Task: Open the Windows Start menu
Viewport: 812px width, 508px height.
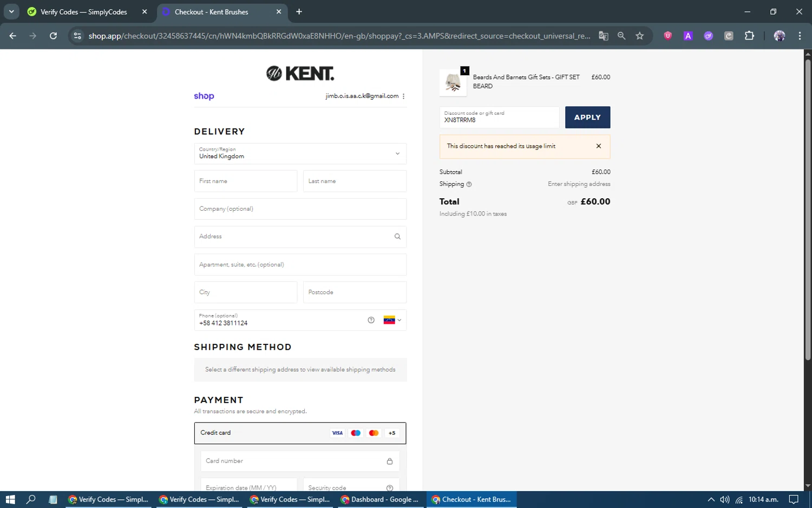Action: 10,499
